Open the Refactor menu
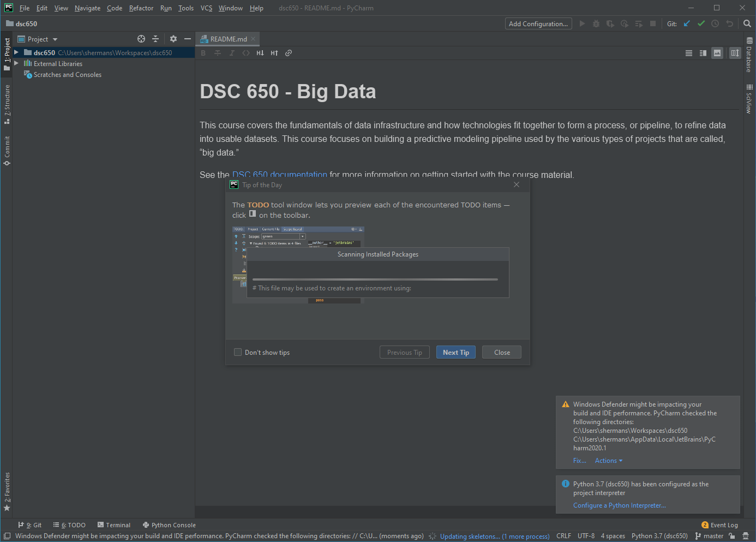756x542 pixels. 141,8
